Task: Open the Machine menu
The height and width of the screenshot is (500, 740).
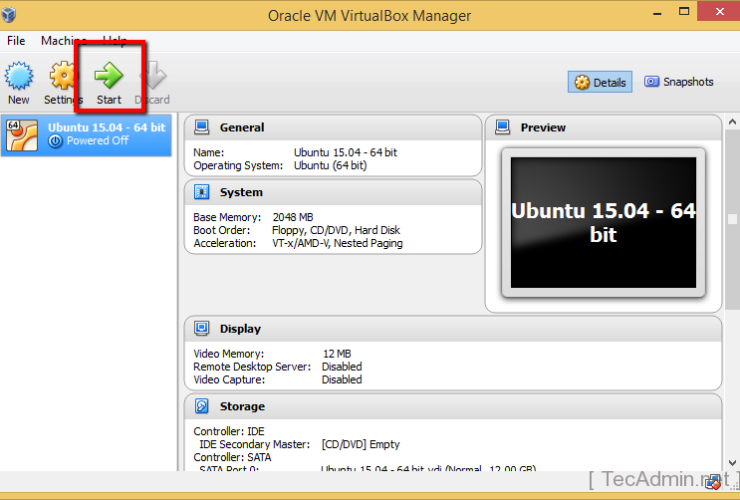Action: click(x=63, y=41)
